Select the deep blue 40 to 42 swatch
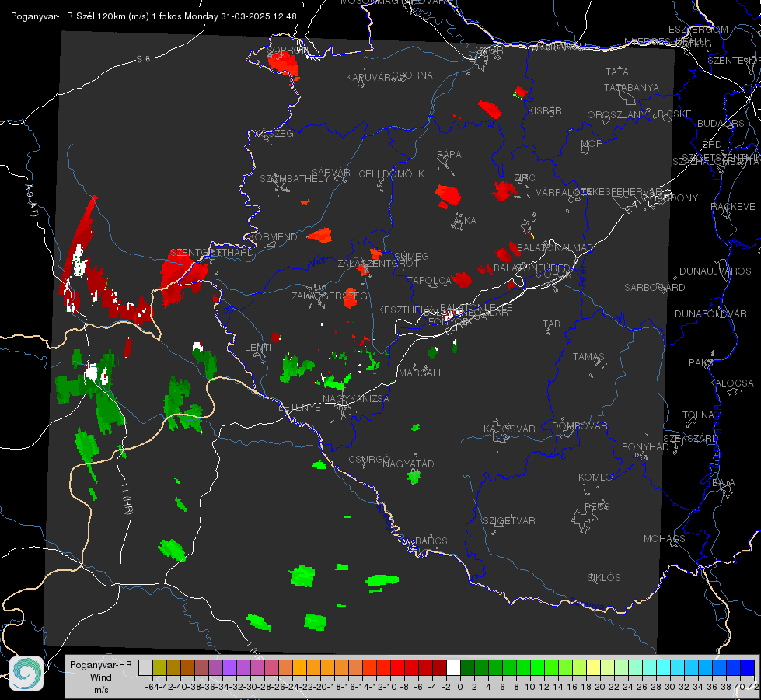The height and width of the screenshot is (700, 761). pyautogui.click(x=748, y=667)
